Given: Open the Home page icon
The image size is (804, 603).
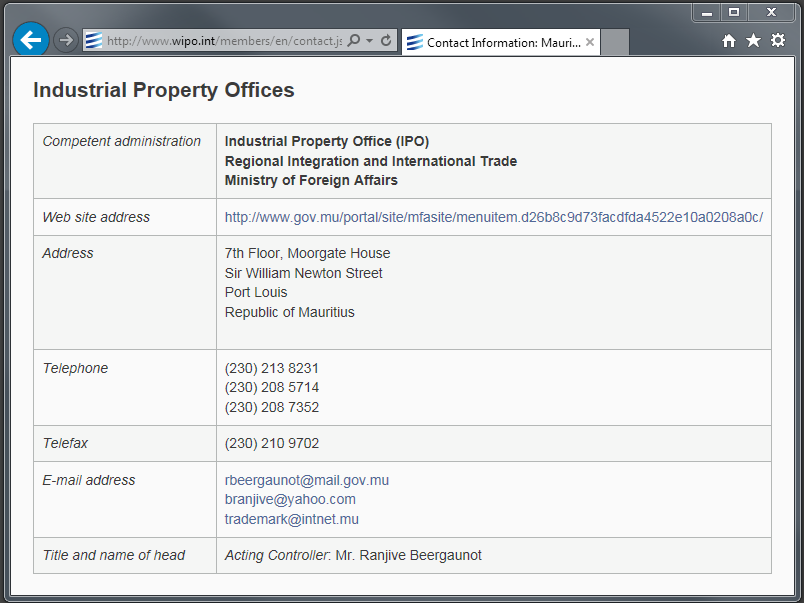Looking at the screenshot, I should click(x=729, y=41).
